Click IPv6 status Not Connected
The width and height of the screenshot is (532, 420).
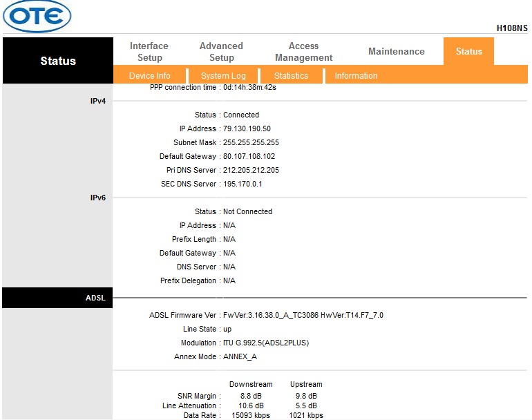[247, 211]
